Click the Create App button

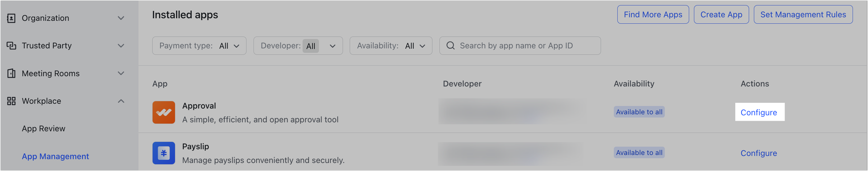[721, 15]
